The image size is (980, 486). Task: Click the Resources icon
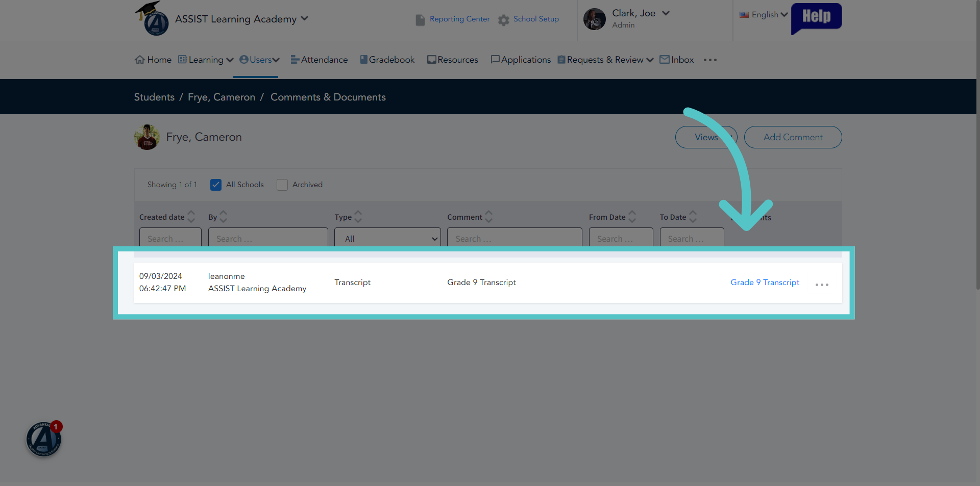click(432, 60)
